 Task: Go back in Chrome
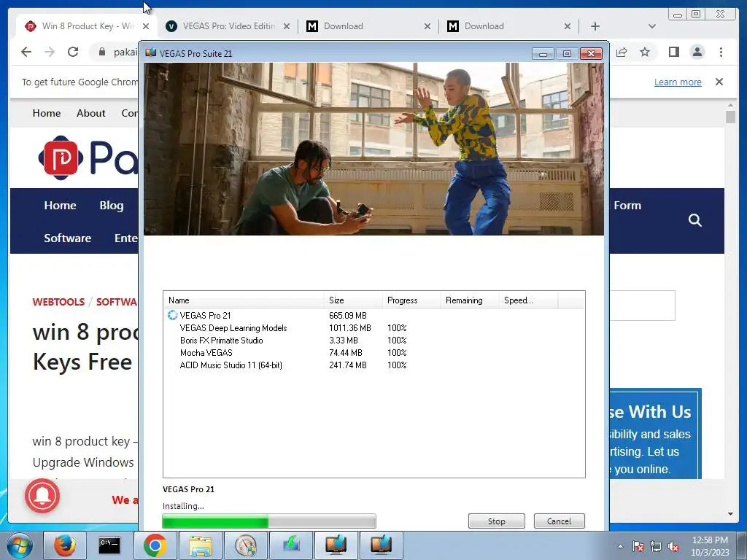[26, 52]
